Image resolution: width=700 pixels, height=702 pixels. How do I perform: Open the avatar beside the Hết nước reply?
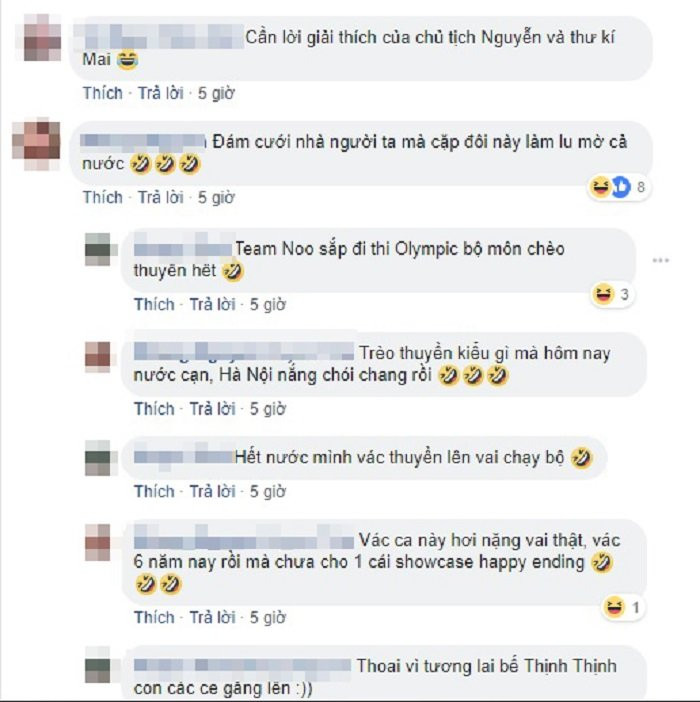point(98,458)
